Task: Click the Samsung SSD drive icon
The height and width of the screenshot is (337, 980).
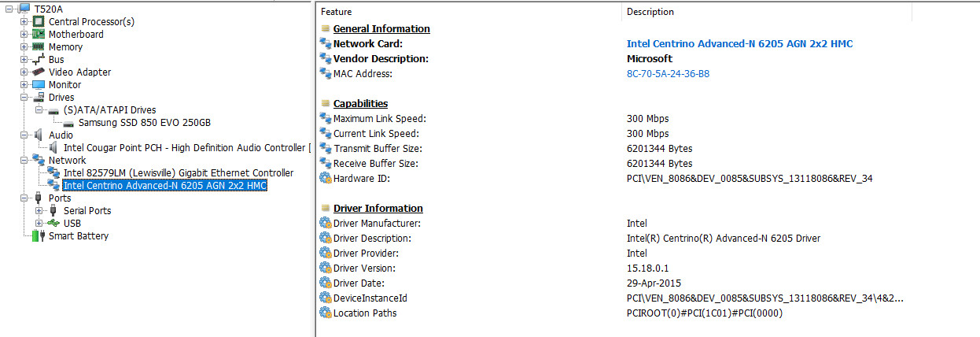Action: coord(68,123)
